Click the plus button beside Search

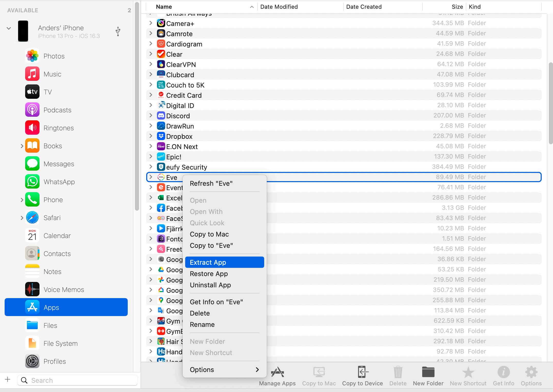8,379
